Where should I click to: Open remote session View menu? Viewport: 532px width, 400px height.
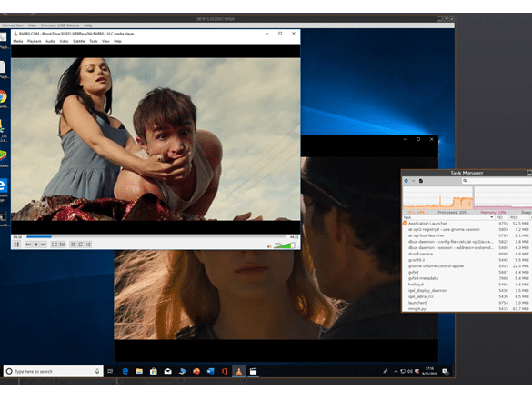pyautogui.click(x=32, y=25)
